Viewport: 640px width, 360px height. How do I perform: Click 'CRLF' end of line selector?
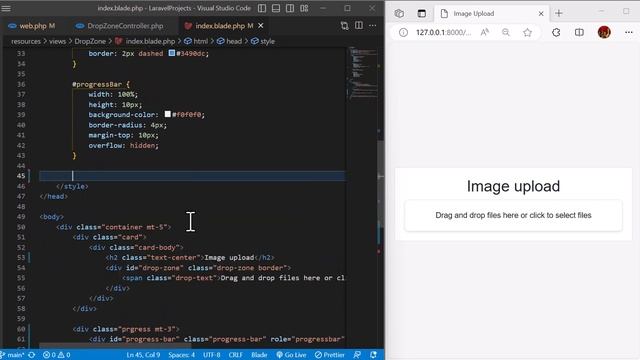pos(236,355)
